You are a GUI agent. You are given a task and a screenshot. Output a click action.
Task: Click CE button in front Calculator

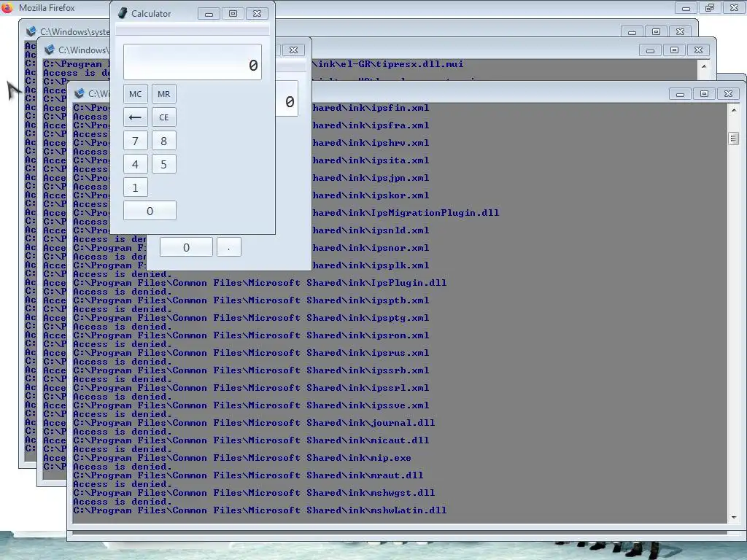click(x=164, y=117)
